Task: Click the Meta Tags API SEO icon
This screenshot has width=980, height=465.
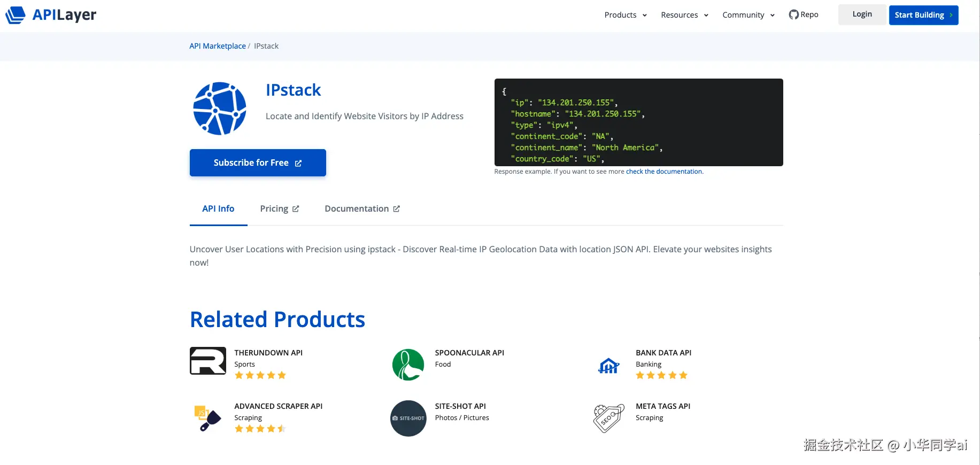Action: (x=608, y=418)
